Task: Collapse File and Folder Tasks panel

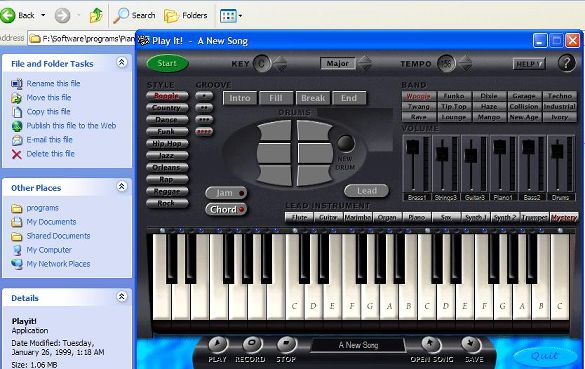Action: pos(122,62)
